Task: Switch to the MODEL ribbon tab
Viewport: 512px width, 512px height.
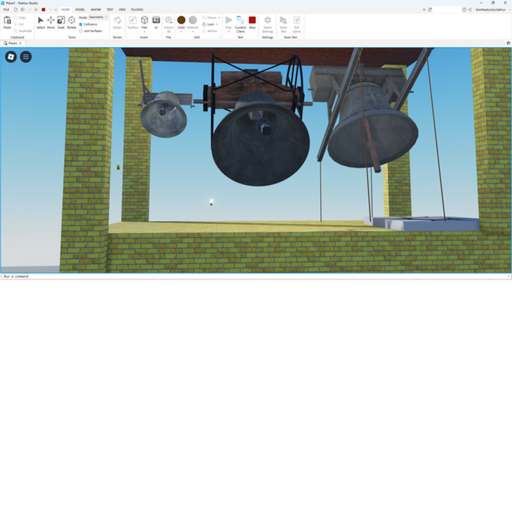Action: [x=80, y=10]
